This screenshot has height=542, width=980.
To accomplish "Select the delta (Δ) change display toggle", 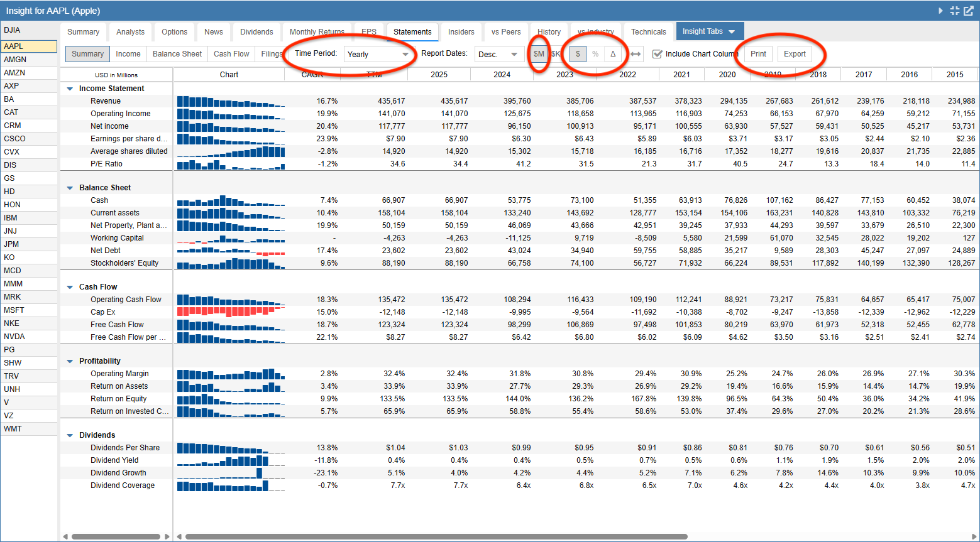I will pyautogui.click(x=613, y=54).
